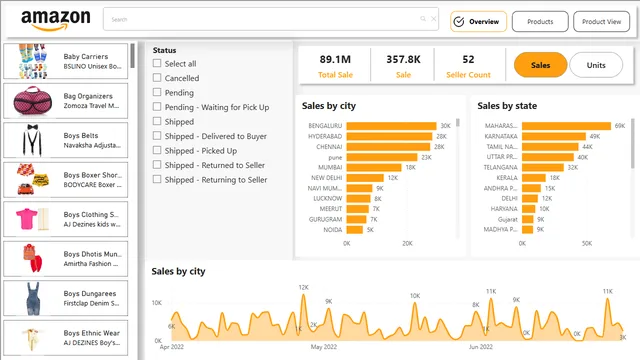The width and height of the screenshot is (640, 360).
Task: Click the DELHI state label
Action: [x=509, y=198]
